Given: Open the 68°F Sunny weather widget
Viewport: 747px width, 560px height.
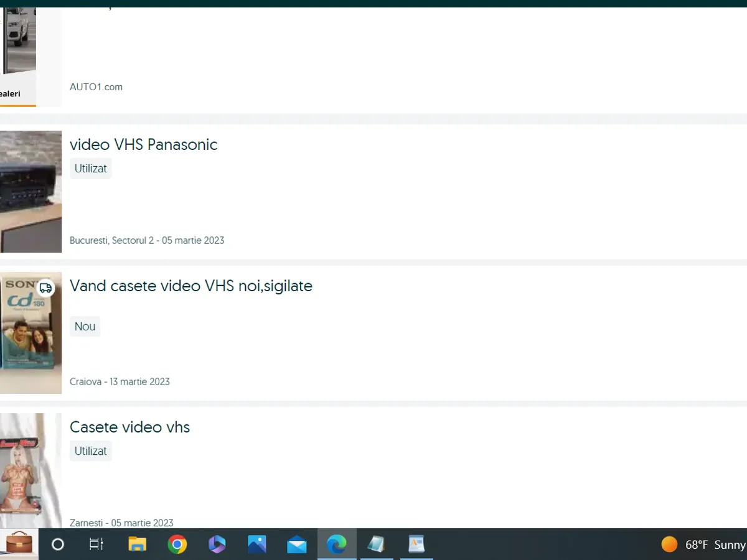Looking at the screenshot, I should [x=703, y=544].
